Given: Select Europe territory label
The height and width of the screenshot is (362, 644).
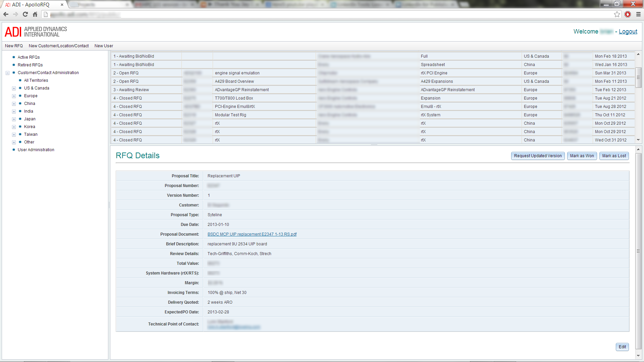Looking at the screenshot, I should click(x=31, y=96).
